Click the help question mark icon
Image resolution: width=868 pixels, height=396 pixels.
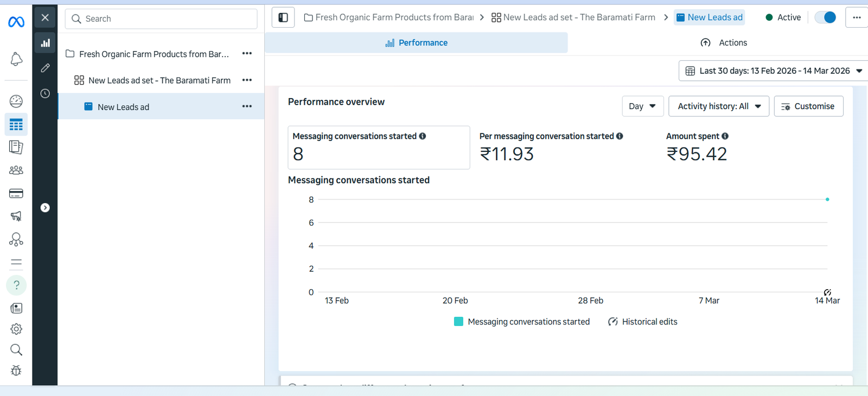[16, 285]
